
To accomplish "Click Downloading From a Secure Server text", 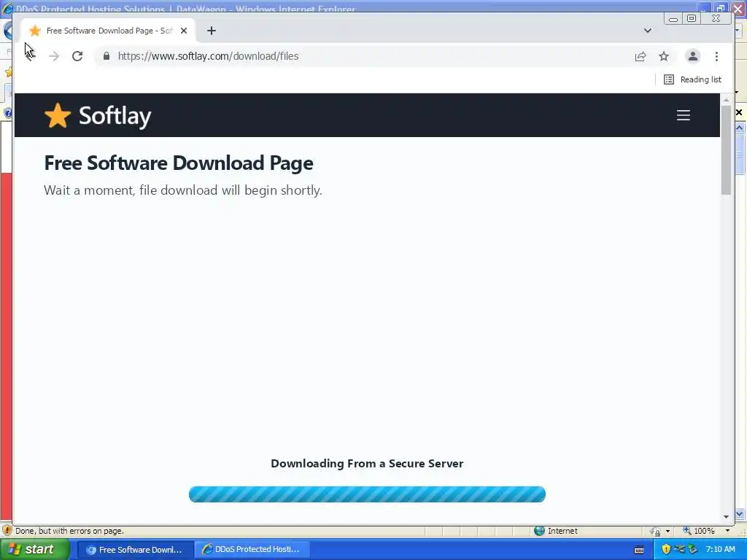I will pyautogui.click(x=367, y=463).
